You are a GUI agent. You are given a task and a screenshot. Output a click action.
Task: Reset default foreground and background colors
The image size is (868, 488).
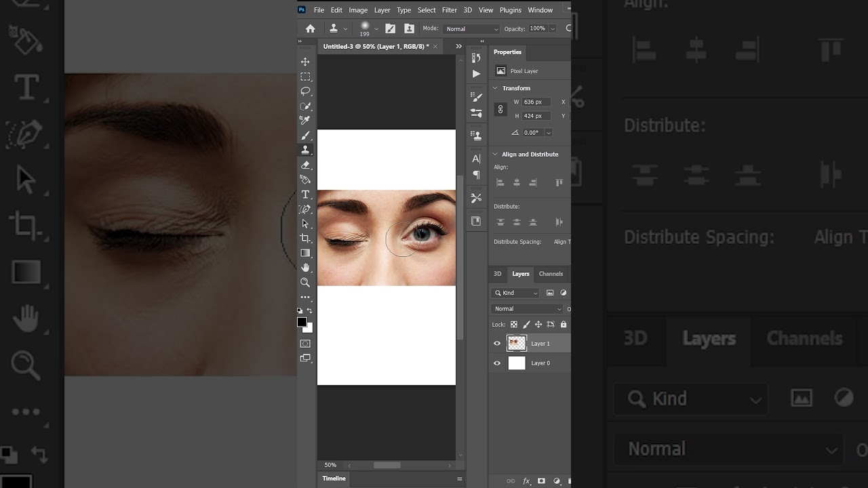[300, 310]
